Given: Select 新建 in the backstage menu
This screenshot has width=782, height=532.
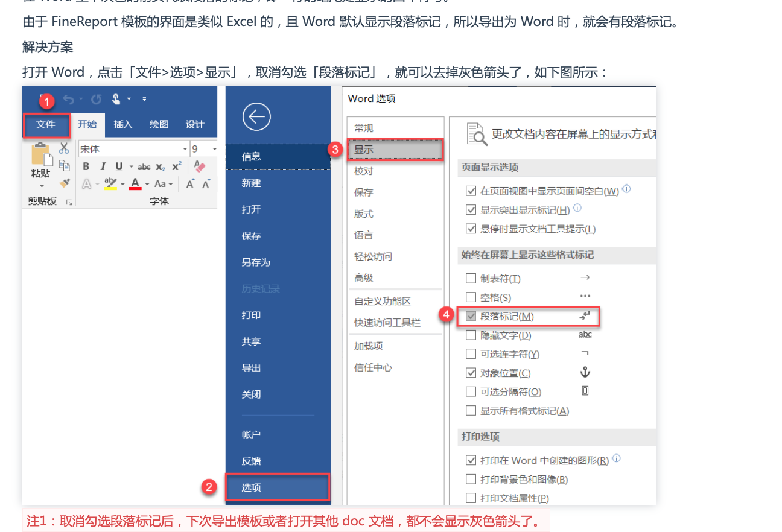Looking at the screenshot, I should click(278, 183).
